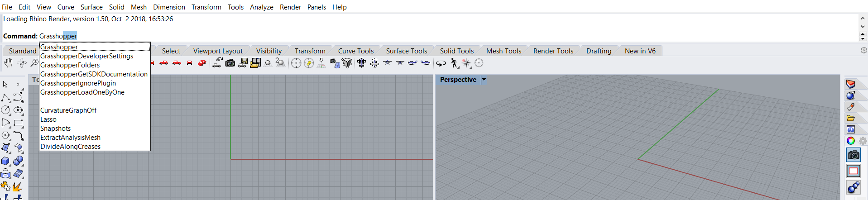Open the Curve menu
868x200 pixels.
[x=66, y=7]
